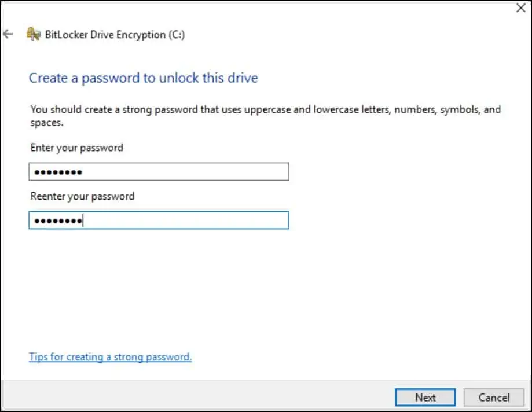Click the "Enter your password" label

[x=76, y=148]
